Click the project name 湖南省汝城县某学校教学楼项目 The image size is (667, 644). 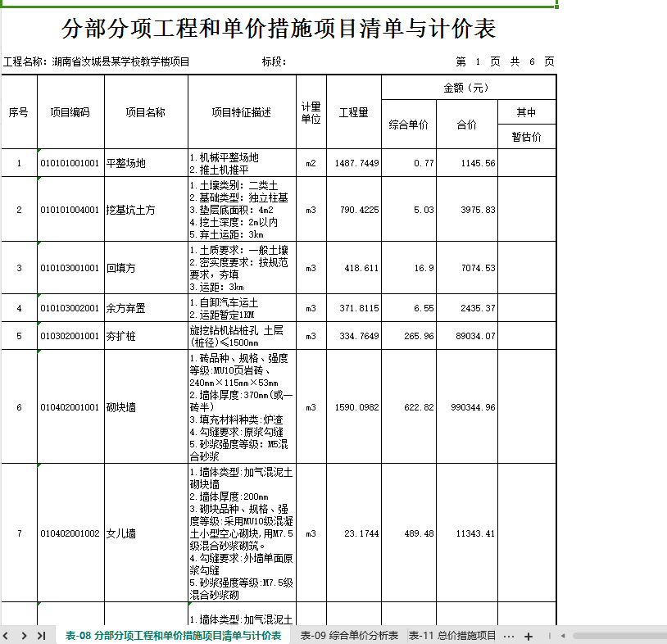pyautogui.click(x=120, y=61)
